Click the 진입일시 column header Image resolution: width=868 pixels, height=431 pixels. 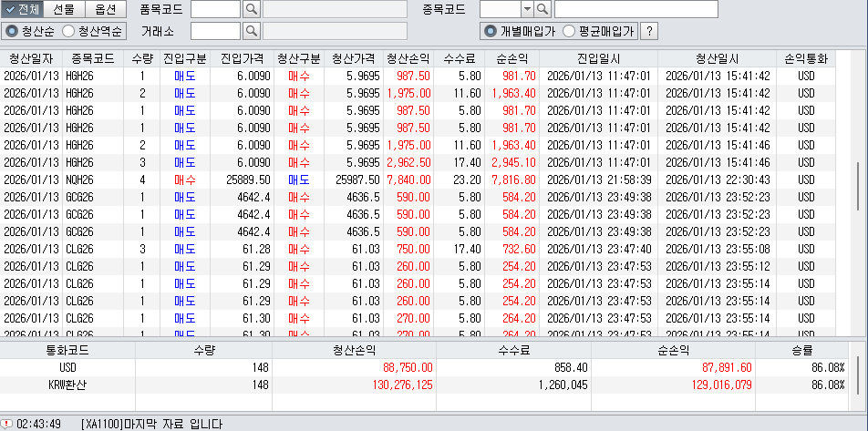coord(598,58)
